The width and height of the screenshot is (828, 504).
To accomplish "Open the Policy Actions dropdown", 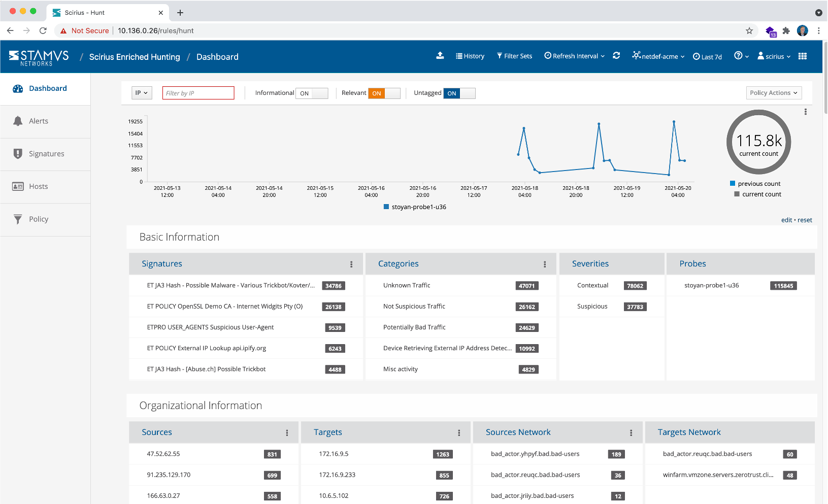I will pos(774,93).
